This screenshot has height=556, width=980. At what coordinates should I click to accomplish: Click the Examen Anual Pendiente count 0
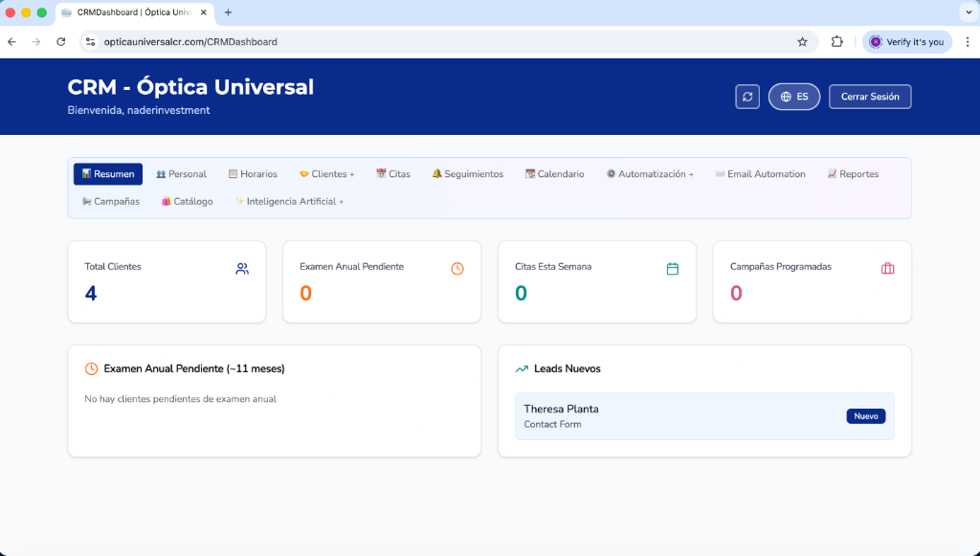305,293
